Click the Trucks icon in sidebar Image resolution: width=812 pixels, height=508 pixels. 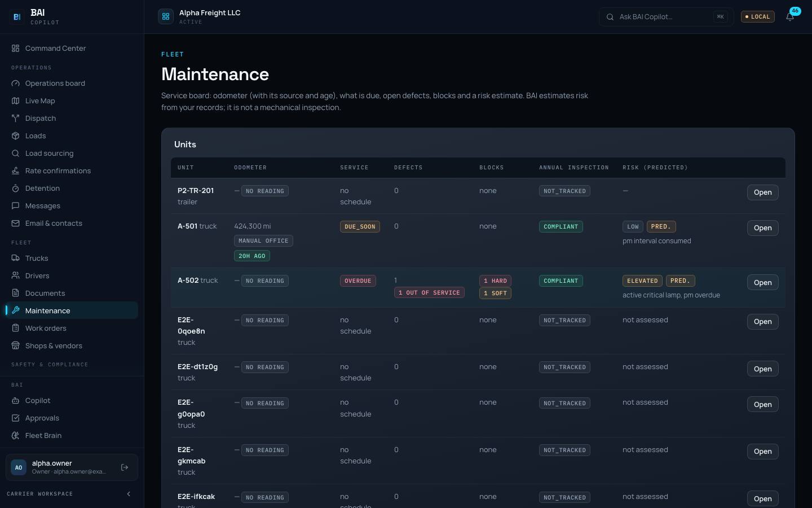16,259
